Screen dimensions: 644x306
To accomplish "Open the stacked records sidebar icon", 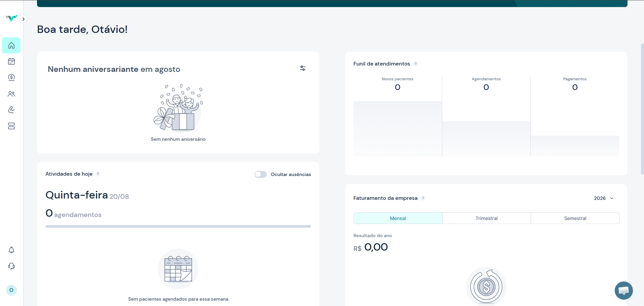I will point(11,126).
